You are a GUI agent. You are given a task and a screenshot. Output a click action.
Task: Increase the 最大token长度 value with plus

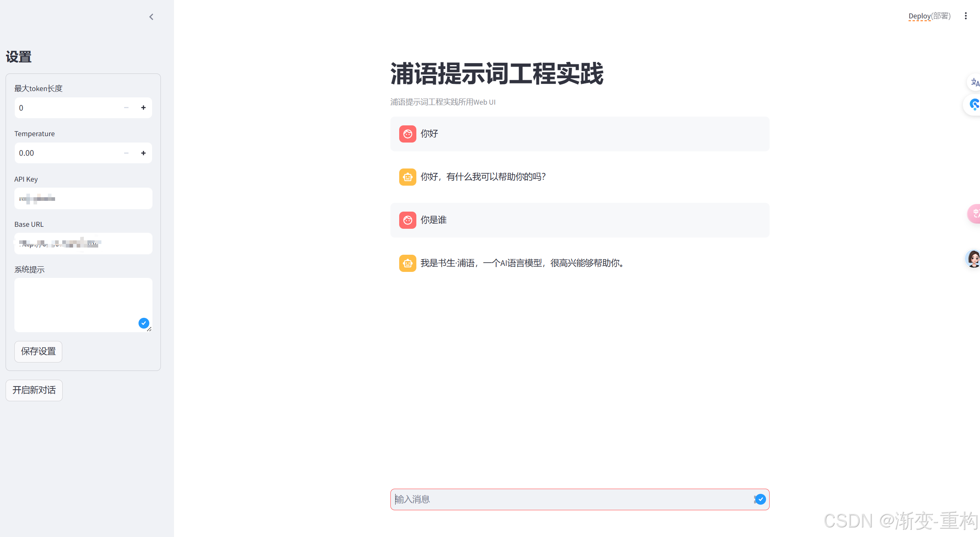[x=143, y=108]
